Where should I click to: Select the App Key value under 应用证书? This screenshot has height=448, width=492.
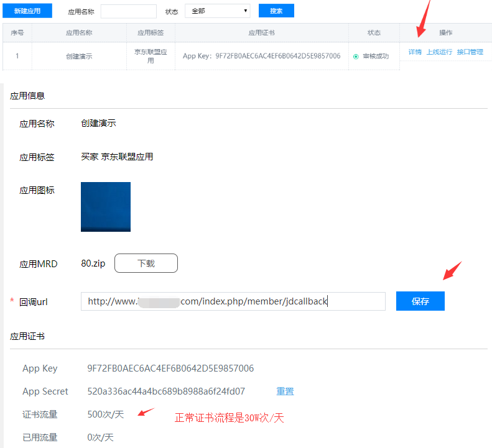point(170,368)
